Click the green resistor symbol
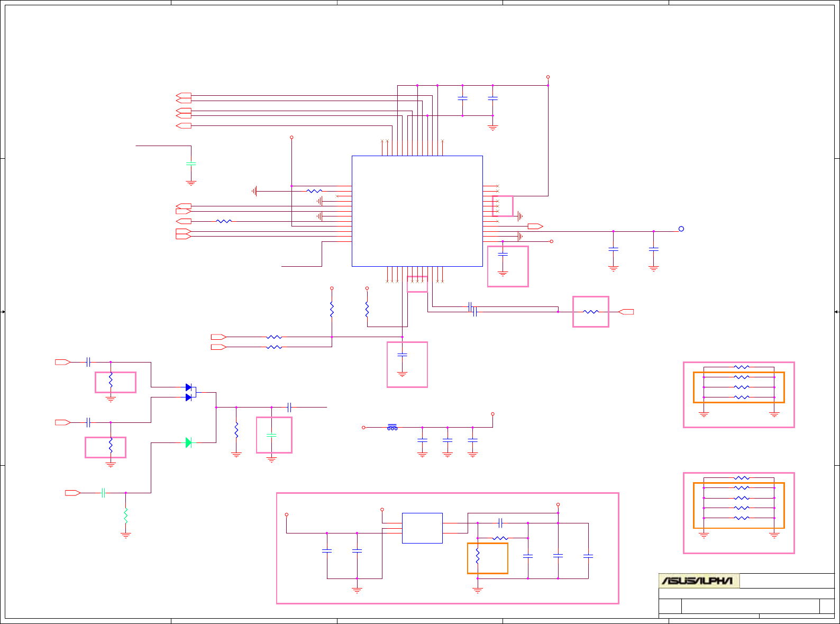The image size is (840, 624). (126, 516)
